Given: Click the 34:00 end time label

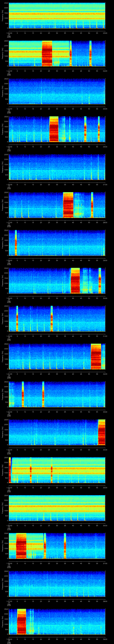Looking at the screenshot, I should tap(105, 450).
